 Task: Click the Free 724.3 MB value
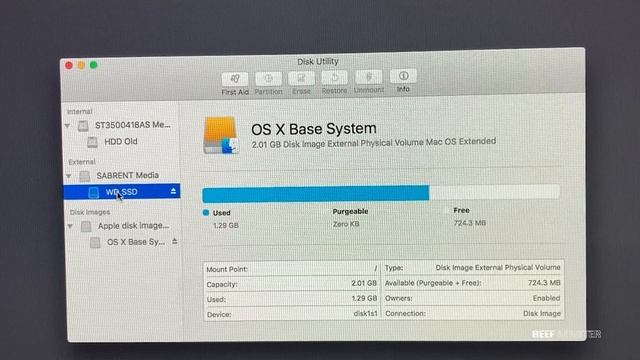pyautogui.click(x=470, y=223)
